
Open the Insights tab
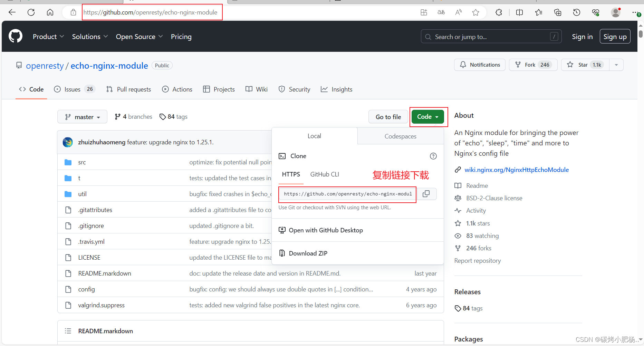(x=337, y=89)
